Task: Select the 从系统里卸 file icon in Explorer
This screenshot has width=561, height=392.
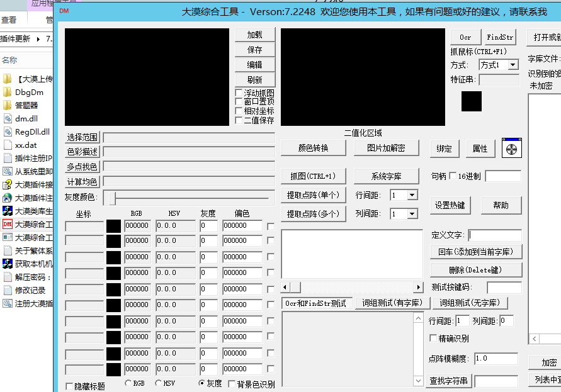Action: (7, 171)
